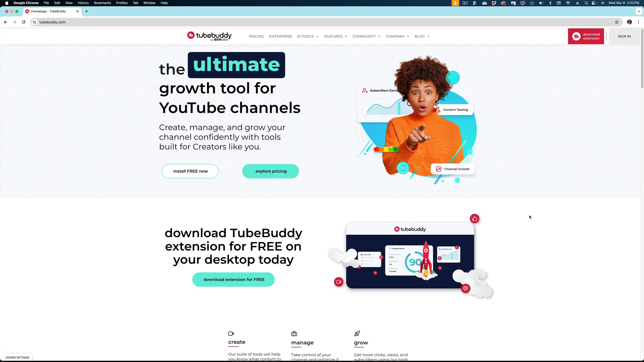
Task: Click PRICING menu item in navigation
Action: [257, 36]
